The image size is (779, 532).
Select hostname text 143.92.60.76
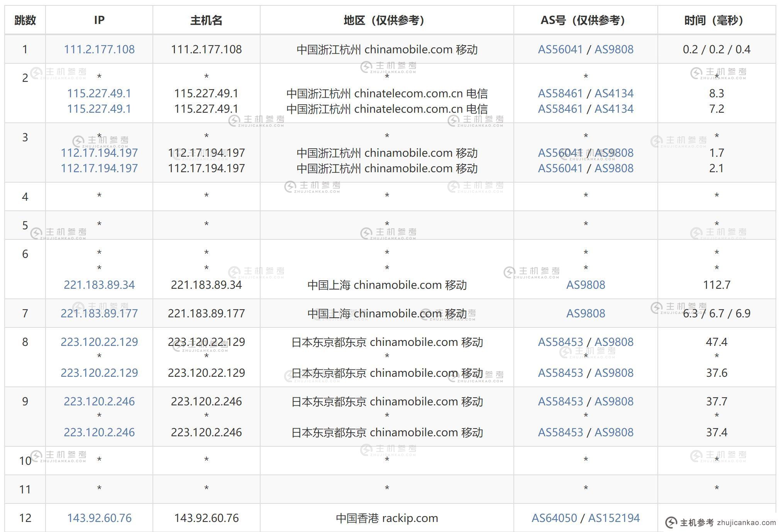206,518
